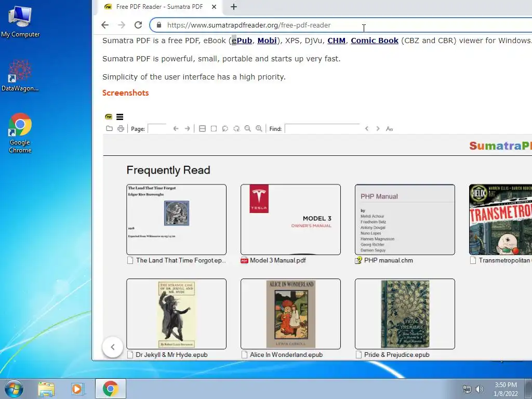Click the round previous-slide arrow button

tap(112, 347)
